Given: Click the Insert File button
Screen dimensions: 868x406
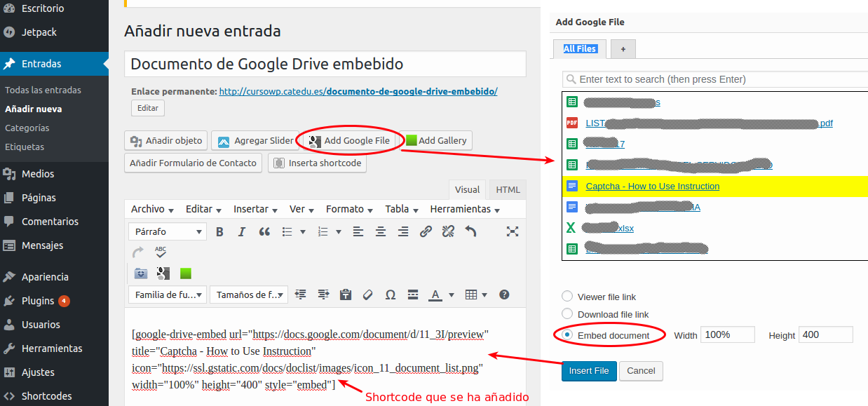Looking at the screenshot, I should coord(589,371).
